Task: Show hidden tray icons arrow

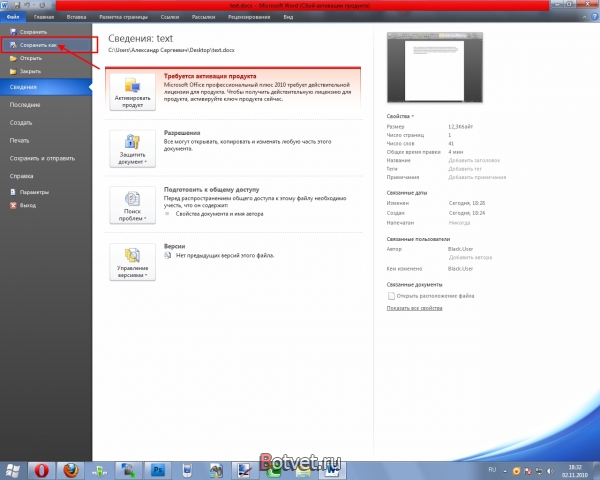Action: [x=505, y=471]
